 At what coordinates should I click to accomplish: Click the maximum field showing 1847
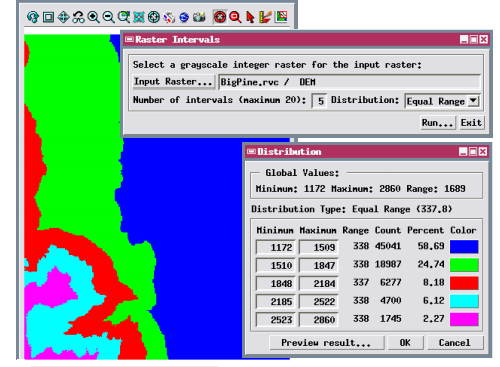[x=319, y=265]
